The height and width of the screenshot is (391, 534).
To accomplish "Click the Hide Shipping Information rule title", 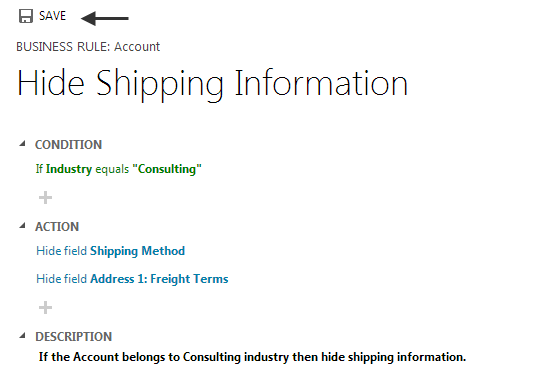I will pyautogui.click(x=212, y=84).
